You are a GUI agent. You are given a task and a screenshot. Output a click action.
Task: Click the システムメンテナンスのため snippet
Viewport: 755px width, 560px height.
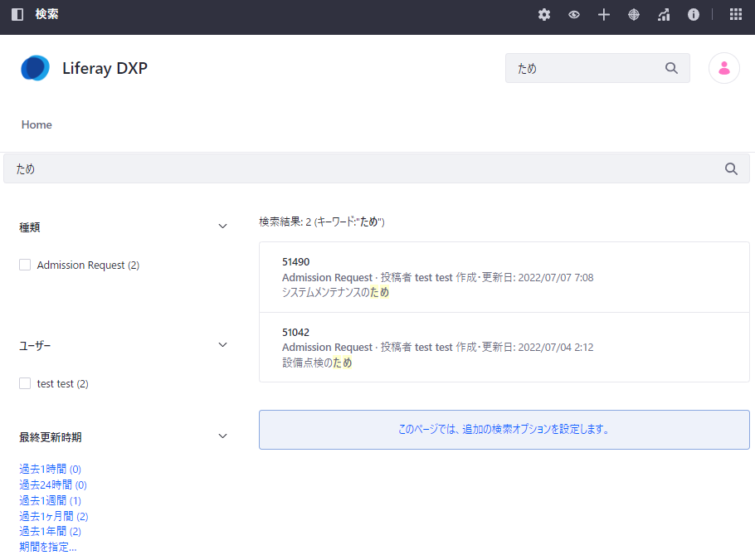336,292
